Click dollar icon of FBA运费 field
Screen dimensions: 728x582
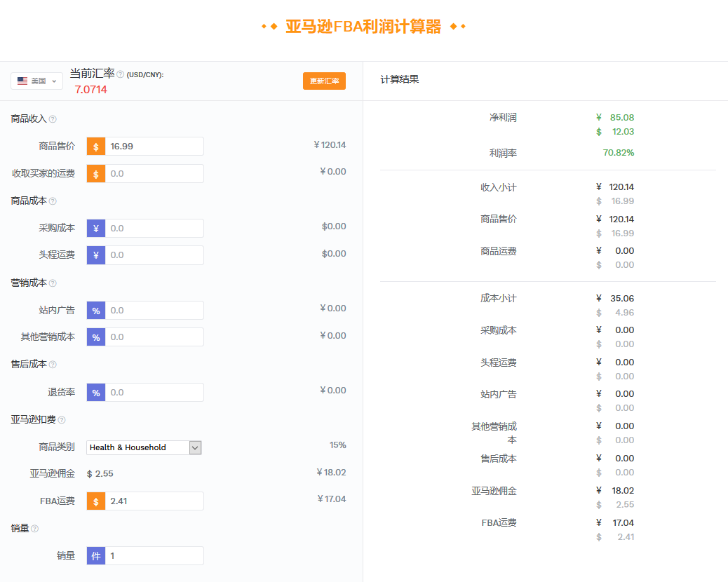96,501
